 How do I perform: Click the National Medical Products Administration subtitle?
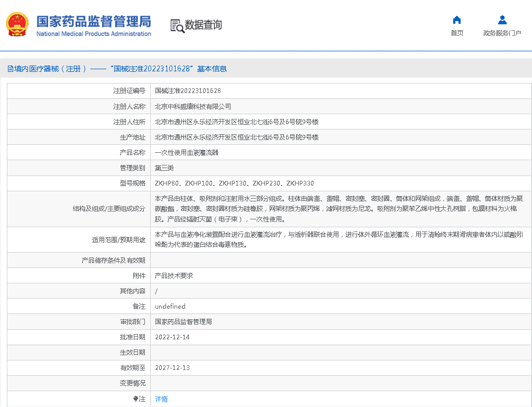(94, 34)
